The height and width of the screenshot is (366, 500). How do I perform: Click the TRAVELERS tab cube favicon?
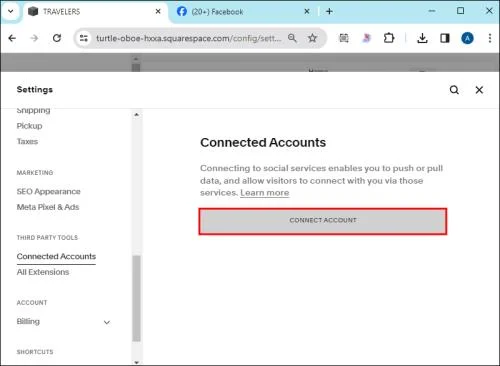(x=33, y=11)
